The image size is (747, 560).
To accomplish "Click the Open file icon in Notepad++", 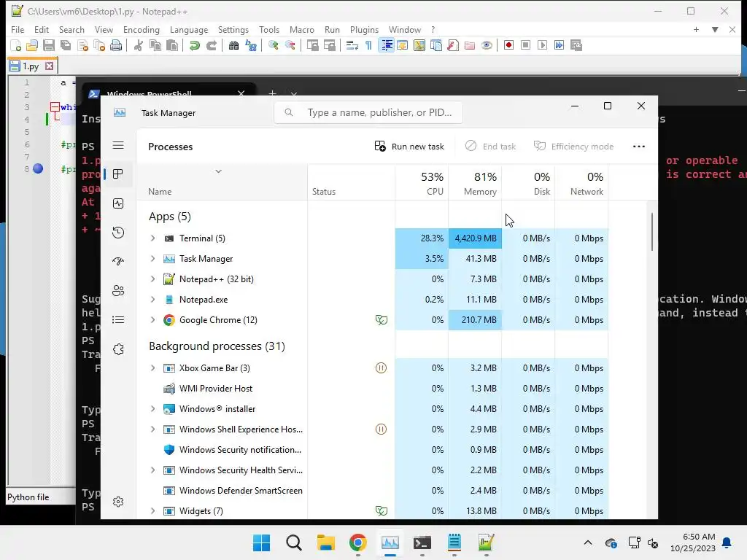I will (x=32, y=45).
